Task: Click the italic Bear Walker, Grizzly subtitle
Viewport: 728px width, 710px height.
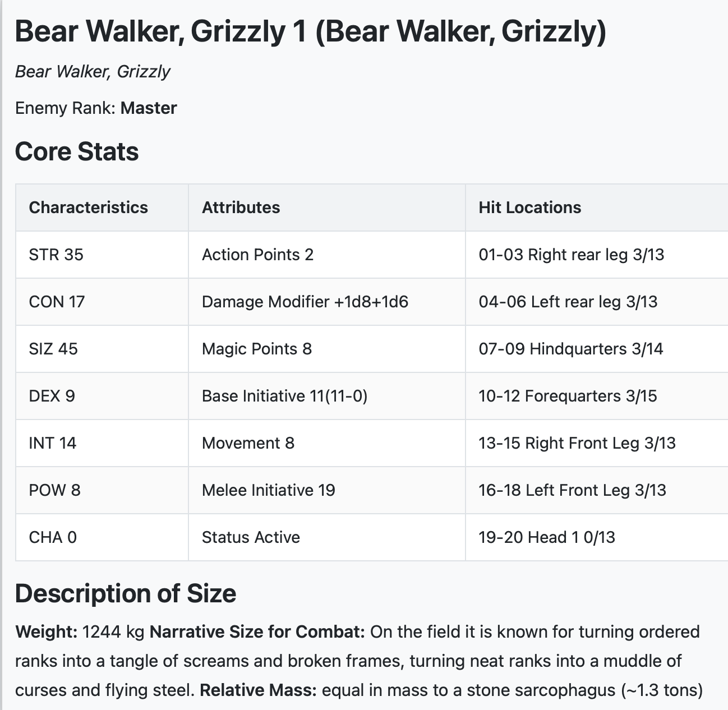Action: point(93,72)
